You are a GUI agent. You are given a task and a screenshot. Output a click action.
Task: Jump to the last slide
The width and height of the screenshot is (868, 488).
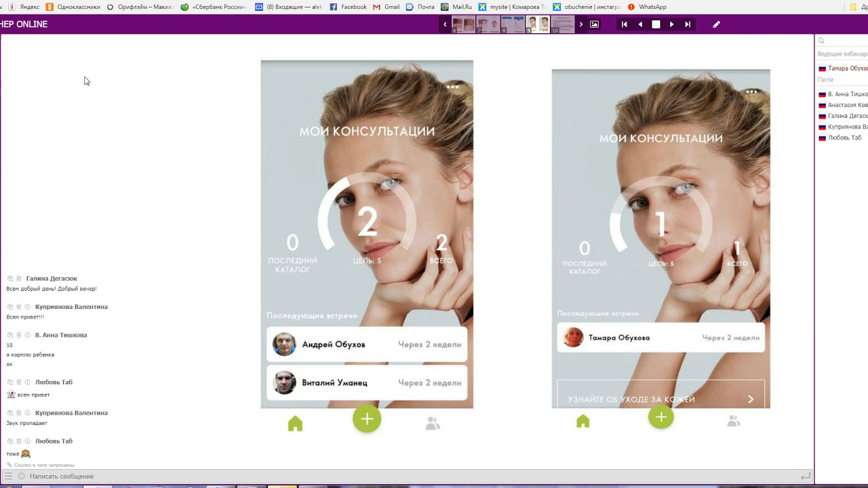coord(688,24)
